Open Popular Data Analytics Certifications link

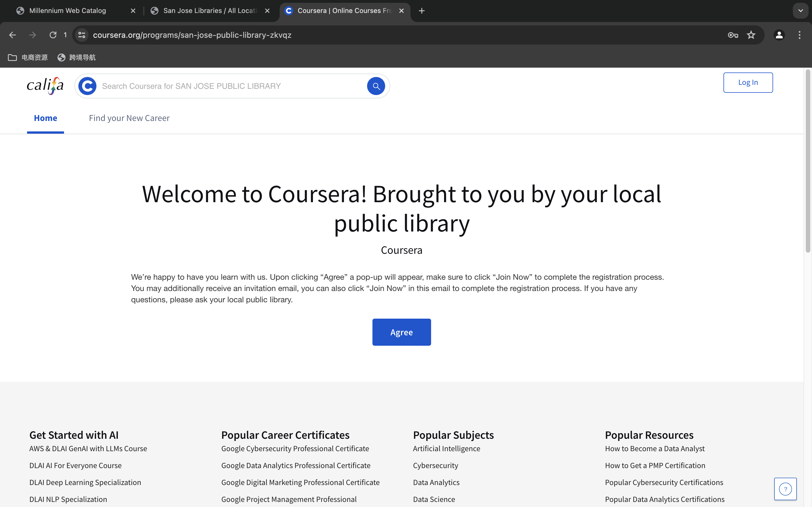coord(665,499)
